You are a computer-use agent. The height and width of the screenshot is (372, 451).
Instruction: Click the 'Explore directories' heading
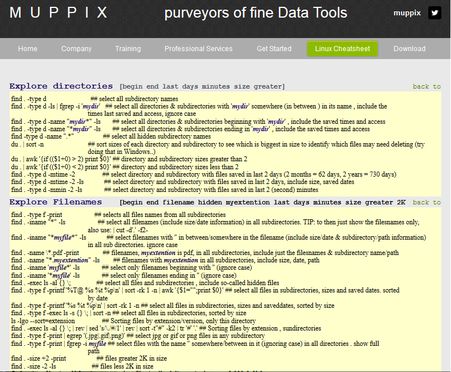[61, 86]
